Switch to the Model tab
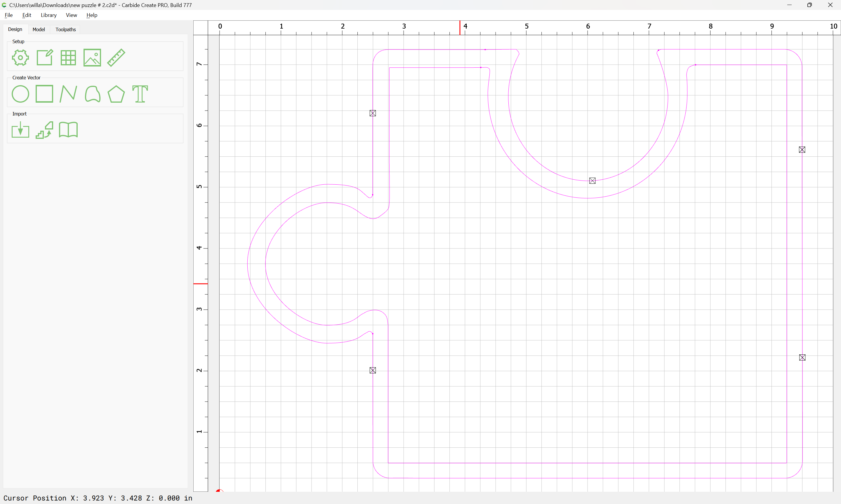Image resolution: width=841 pixels, height=504 pixels. pos(39,29)
